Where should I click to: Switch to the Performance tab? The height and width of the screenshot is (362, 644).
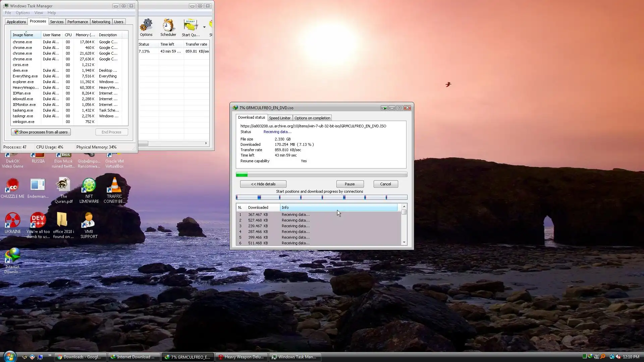click(x=77, y=22)
